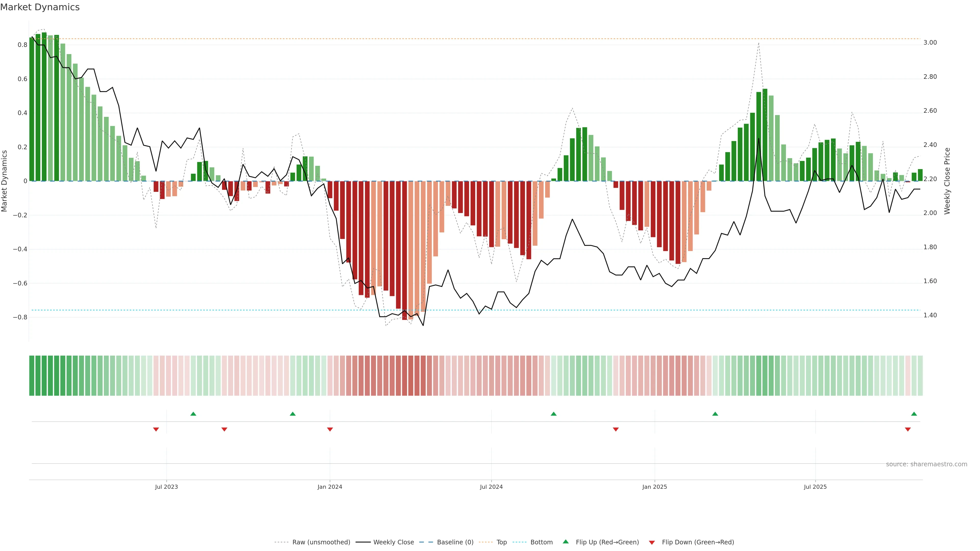Click the red Flip Down triangle in legend
Image resolution: width=980 pixels, height=551 pixels.
(x=652, y=542)
